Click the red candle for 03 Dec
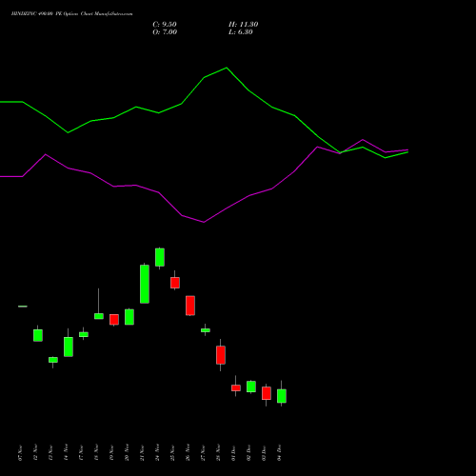Viewport: 476px width, 476px height. pyautogui.click(x=267, y=393)
